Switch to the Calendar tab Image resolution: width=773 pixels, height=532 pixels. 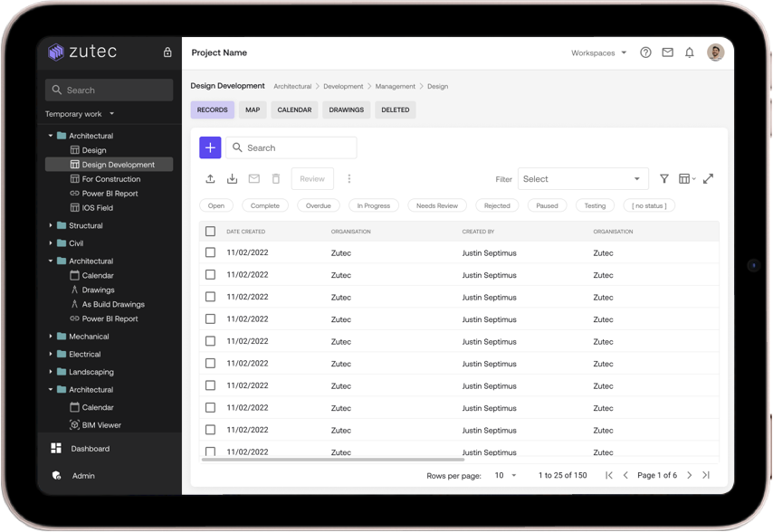[294, 109]
